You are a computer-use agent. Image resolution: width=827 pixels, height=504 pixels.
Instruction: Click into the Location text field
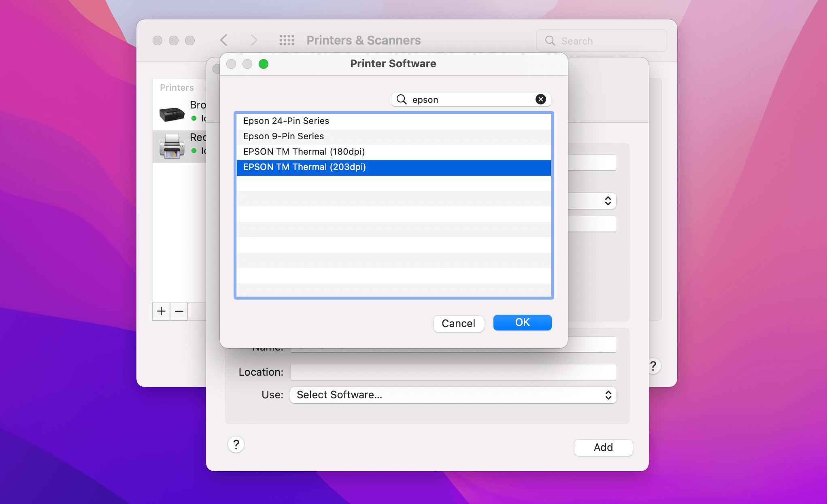point(453,372)
